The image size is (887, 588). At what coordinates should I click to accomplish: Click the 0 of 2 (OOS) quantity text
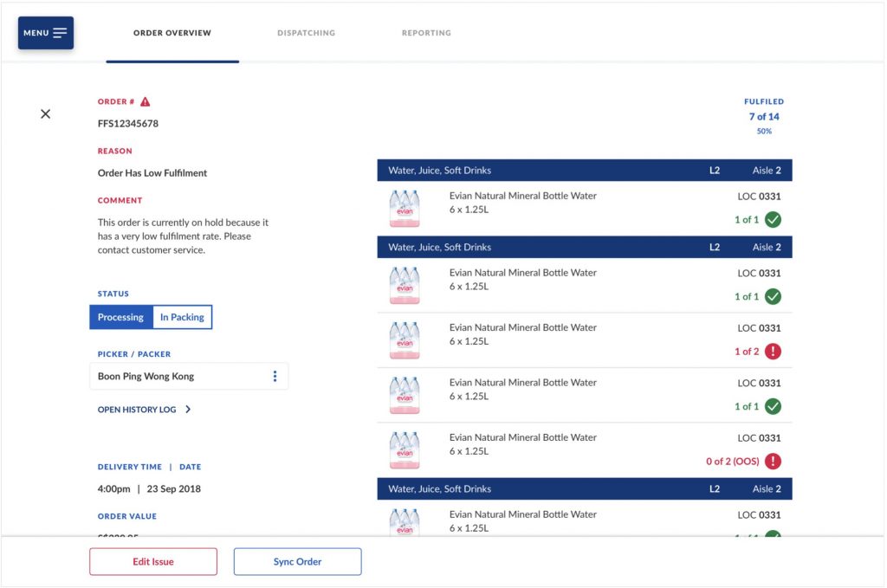(733, 462)
